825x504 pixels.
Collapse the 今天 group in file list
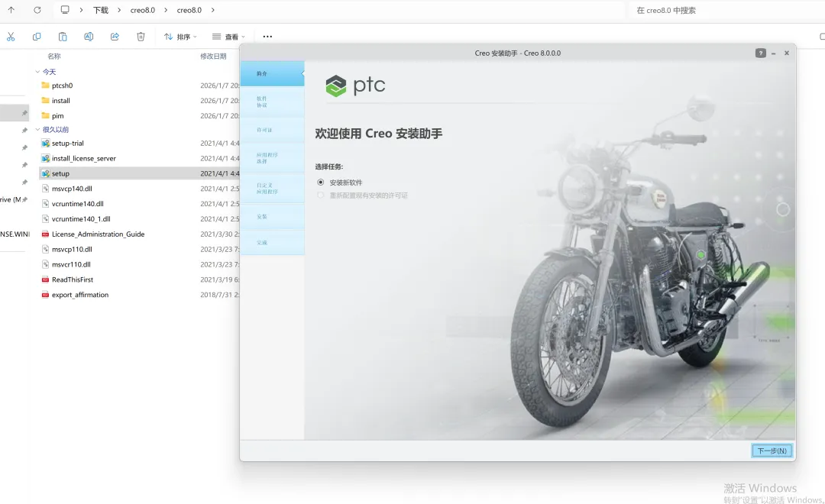coord(37,72)
